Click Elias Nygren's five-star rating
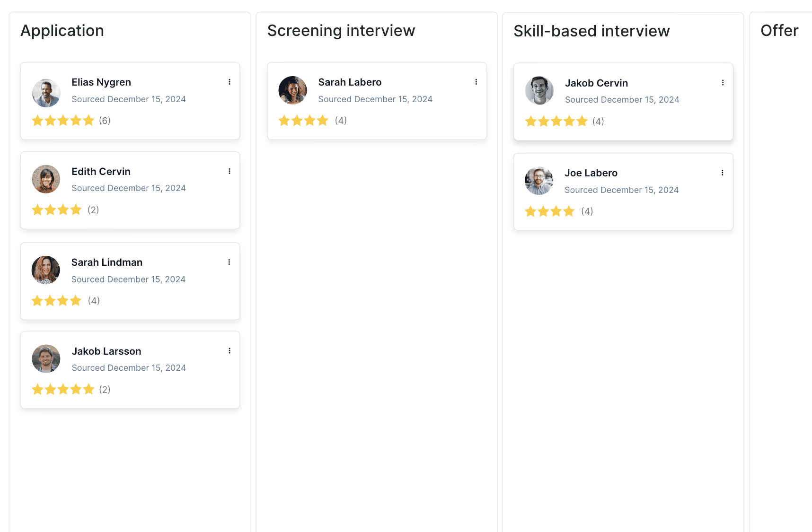The height and width of the screenshot is (532, 812). [x=63, y=121]
